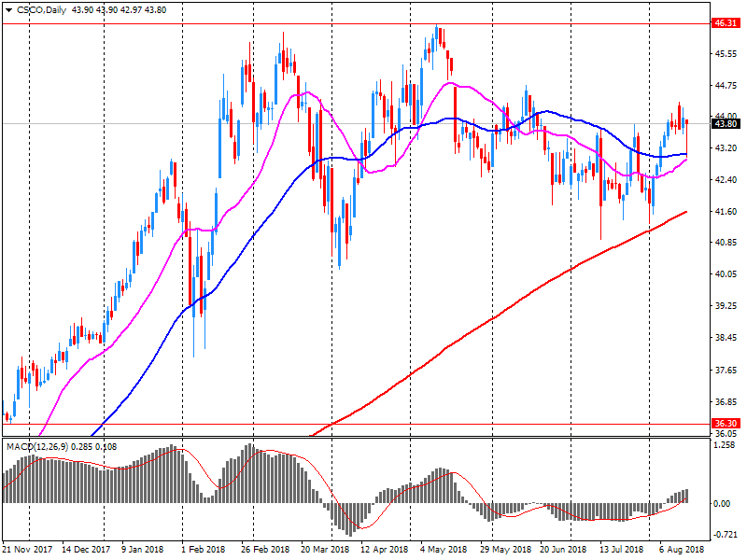Click the MACD scale value 0.00
The width and height of the screenshot is (747, 560).
pyautogui.click(x=722, y=503)
